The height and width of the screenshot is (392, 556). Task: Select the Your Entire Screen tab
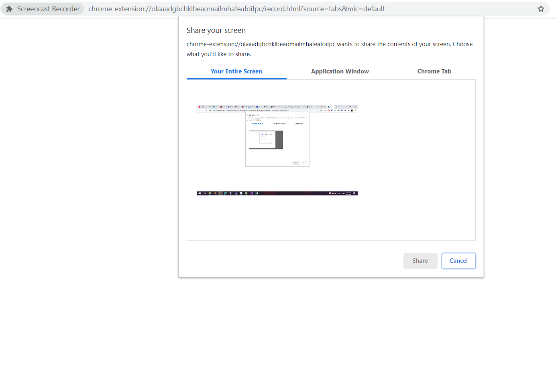pyautogui.click(x=236, y=71)
